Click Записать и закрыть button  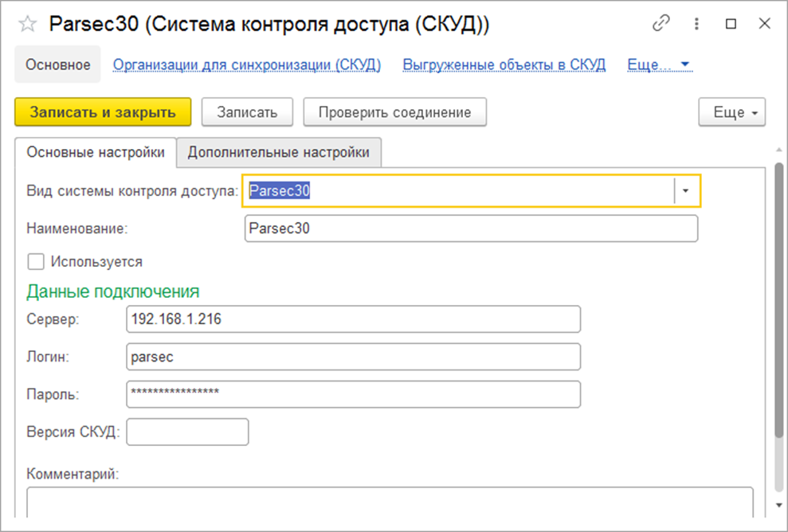pos(103,112)
